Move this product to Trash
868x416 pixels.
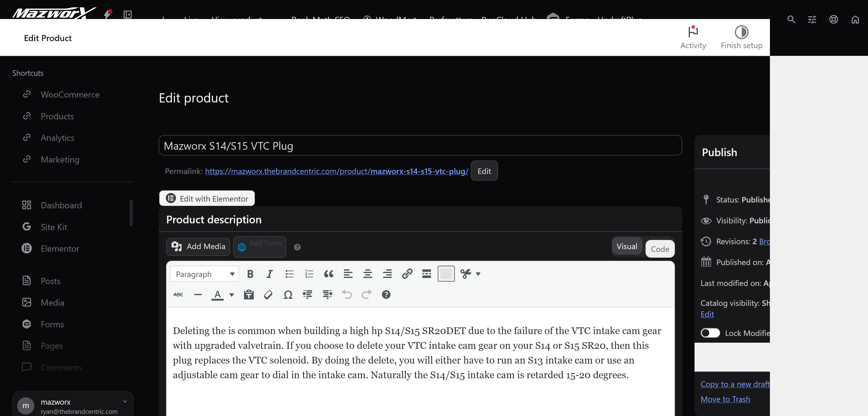(725, 399)
